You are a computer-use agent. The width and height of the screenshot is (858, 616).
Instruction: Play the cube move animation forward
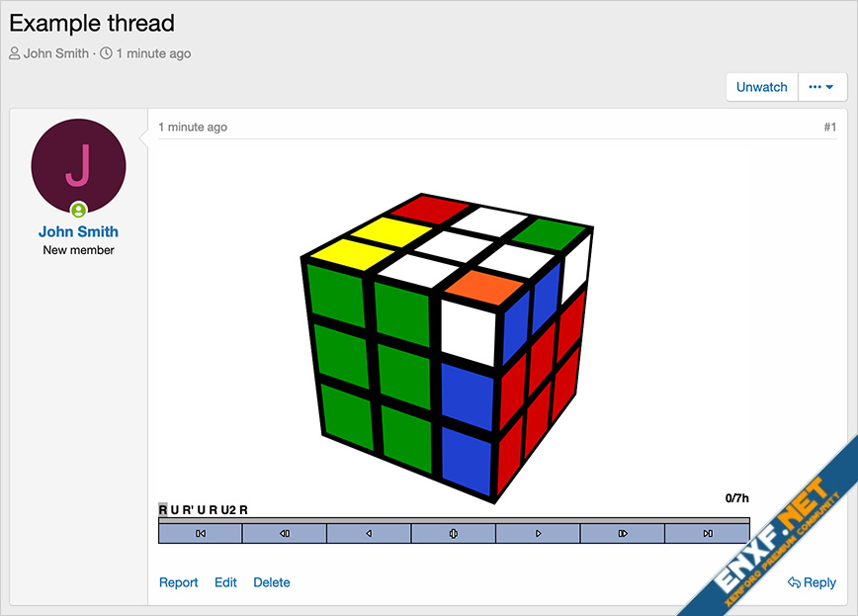[x=538, y=533]
